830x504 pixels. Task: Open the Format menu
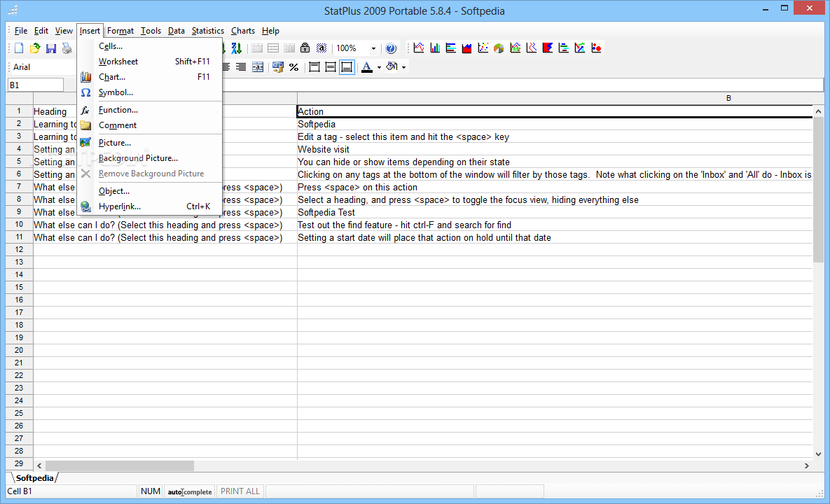120,31
